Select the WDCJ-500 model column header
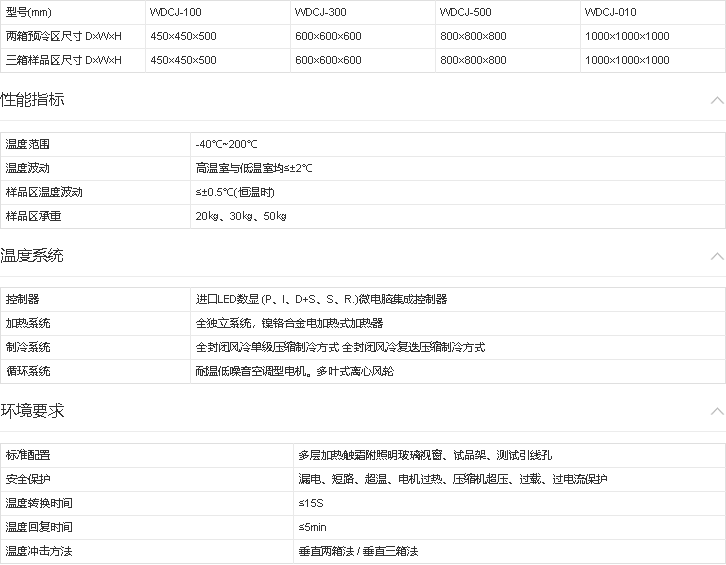 pos(465,12)
